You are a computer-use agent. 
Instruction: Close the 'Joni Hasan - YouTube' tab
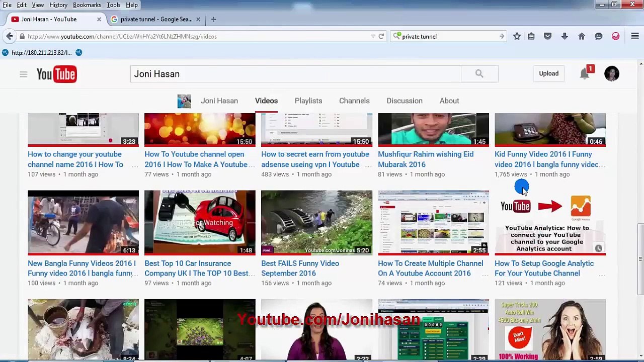99,19
